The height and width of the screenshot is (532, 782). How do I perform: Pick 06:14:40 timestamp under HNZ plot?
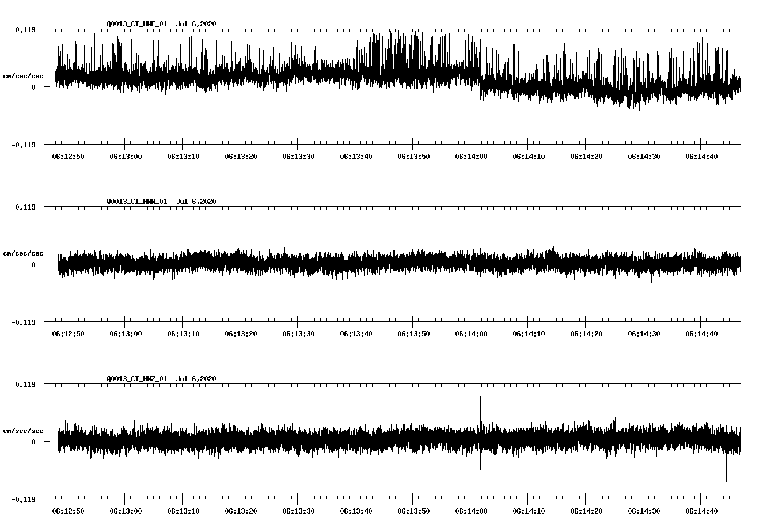[x=702, y=511]
